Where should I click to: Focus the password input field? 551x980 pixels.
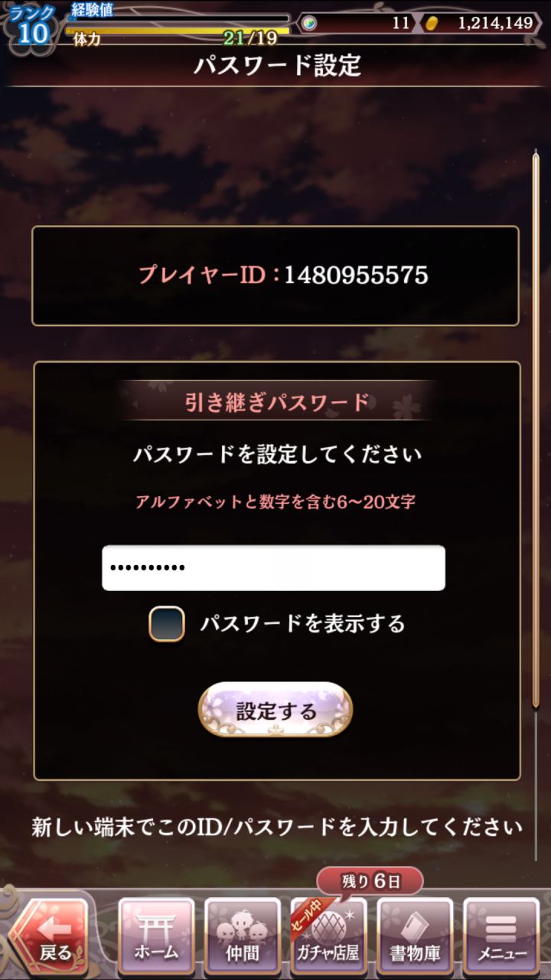pos(273,567)
